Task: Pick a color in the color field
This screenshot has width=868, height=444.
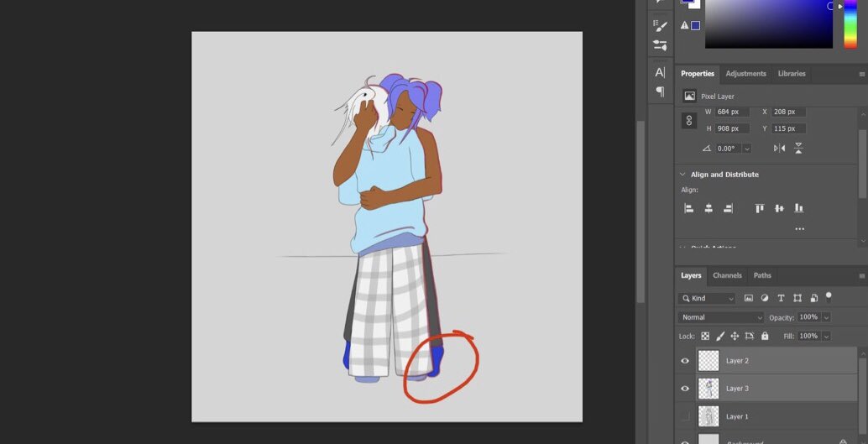Action: pyautogui.click(x=769, y=24)
